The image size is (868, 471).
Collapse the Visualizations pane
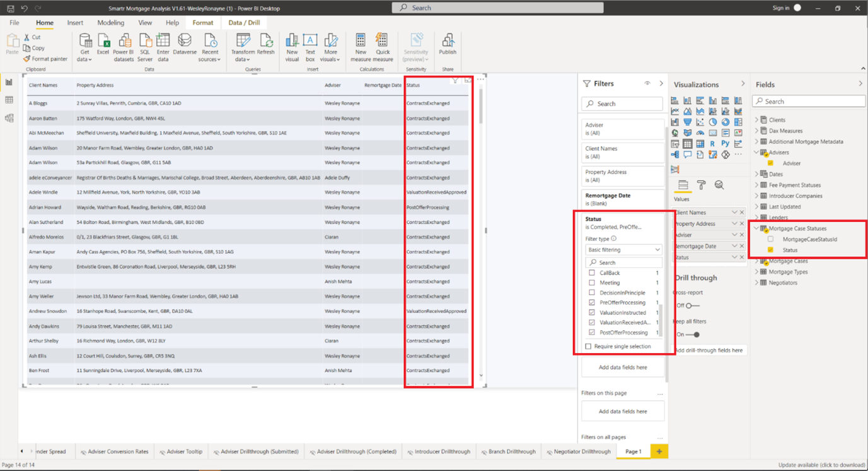pos(743,84)
